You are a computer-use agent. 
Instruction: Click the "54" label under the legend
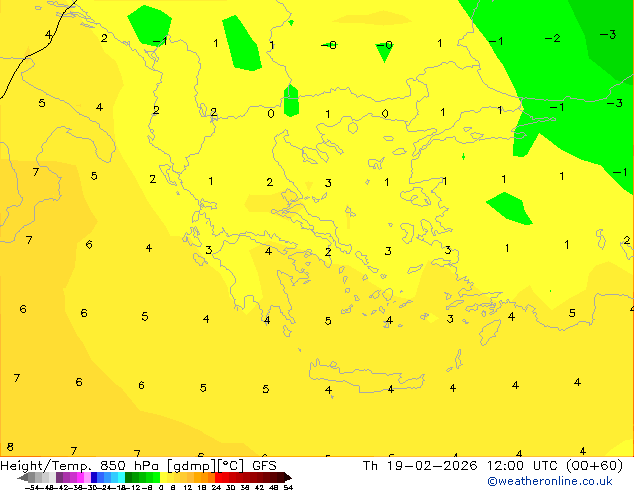[x=287, y=487]
